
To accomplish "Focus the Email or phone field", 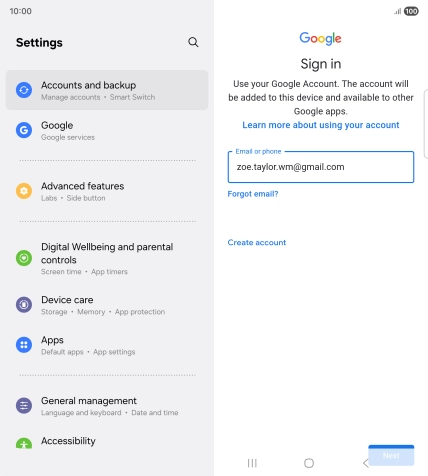I will point(321,167).
